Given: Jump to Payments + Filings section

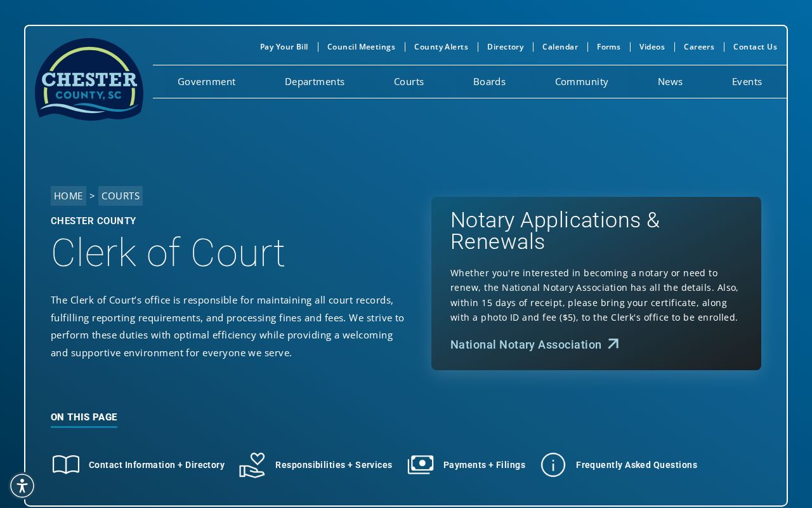Looking at the screenshot, I should pyautogui.click(x=484, y=465).
